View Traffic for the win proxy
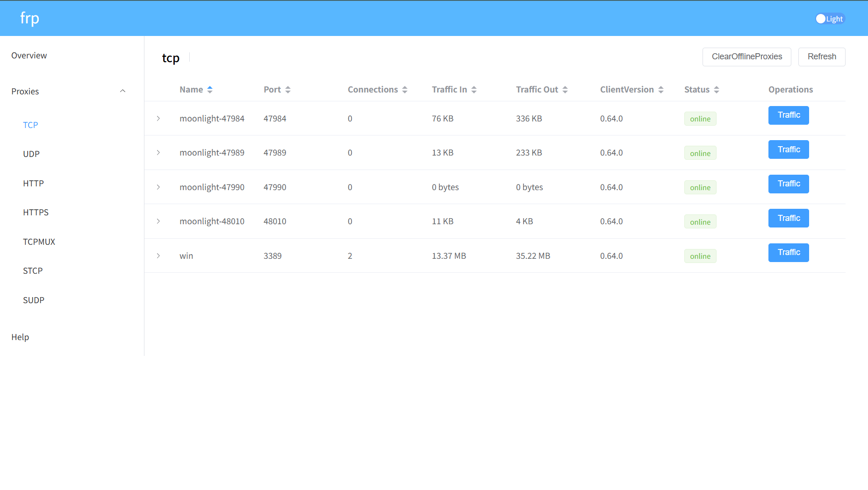Viewport: 868px width, 490px height. pyautogui.click(x=788, y=253)
